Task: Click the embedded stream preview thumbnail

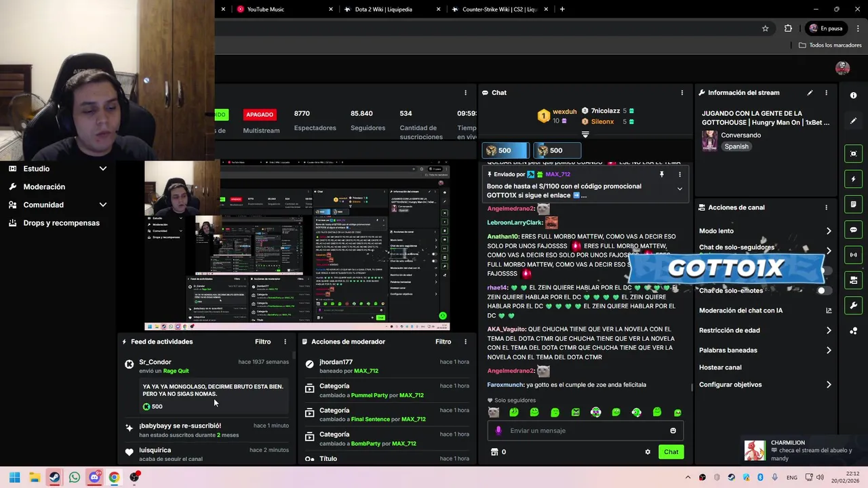Action: click(297, 245)
